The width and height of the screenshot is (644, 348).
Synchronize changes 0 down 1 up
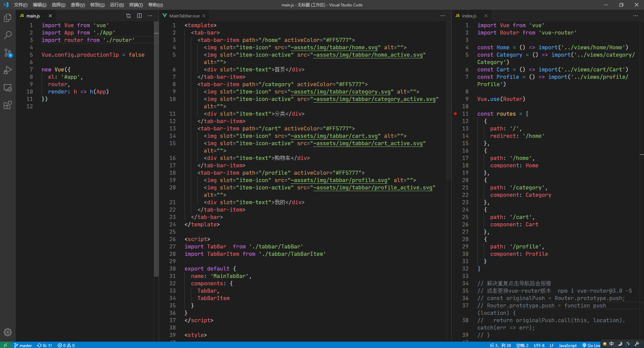45,345
